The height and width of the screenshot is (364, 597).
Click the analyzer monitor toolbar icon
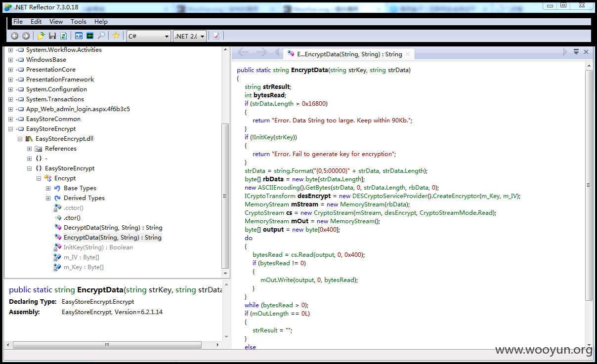89,36
